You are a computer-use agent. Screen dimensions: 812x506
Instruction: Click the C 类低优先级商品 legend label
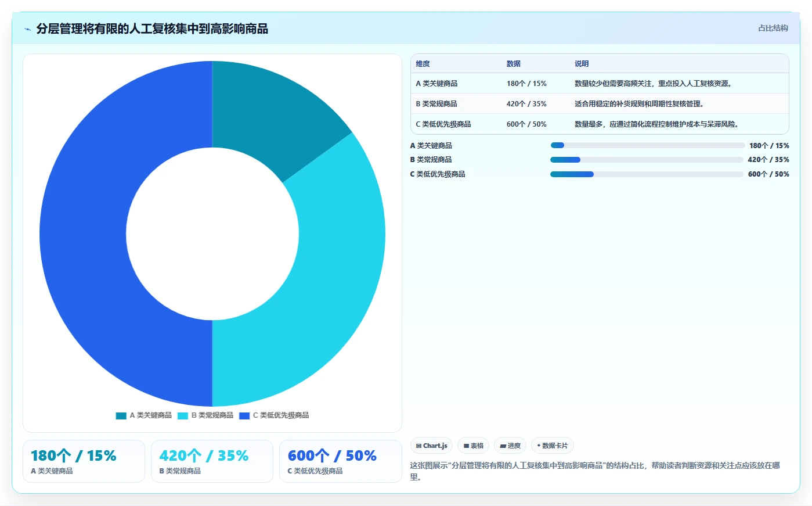tap(281, 415)
